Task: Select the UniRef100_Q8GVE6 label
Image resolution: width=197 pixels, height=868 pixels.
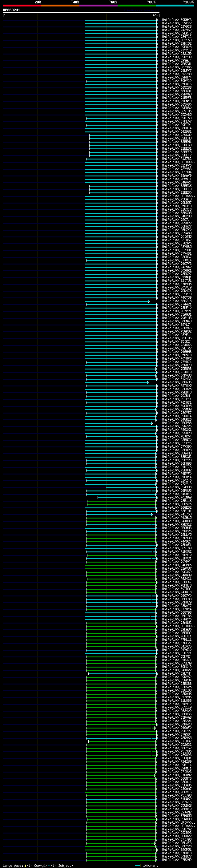Action: tap(176, 792)
